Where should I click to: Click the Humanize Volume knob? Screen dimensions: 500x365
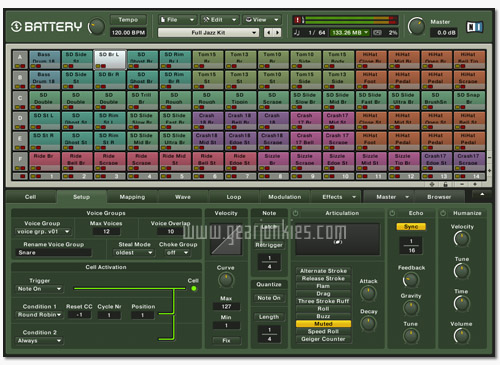point(461,336)
